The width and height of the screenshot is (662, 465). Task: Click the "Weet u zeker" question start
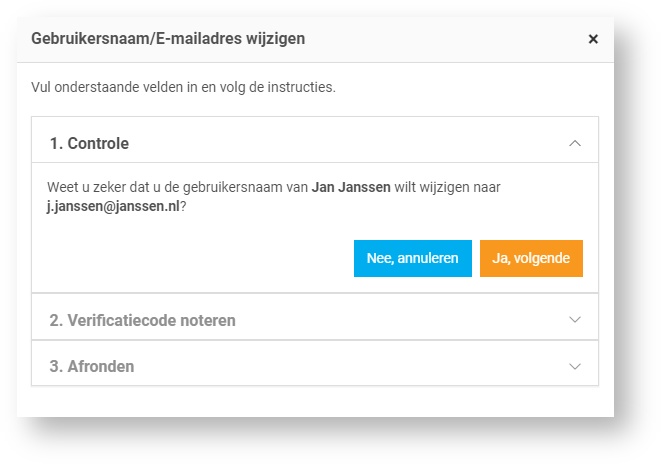(86, 187)
